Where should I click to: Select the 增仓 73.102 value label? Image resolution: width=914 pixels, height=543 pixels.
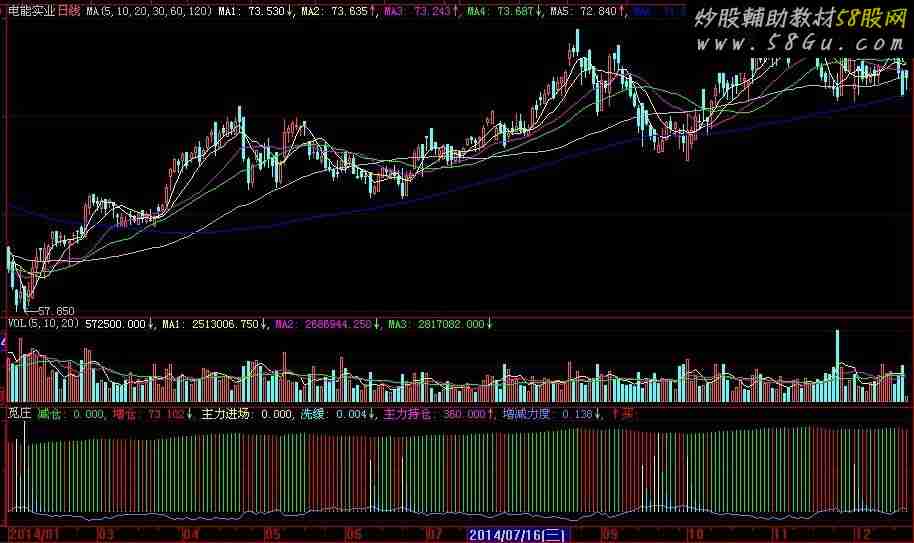tap(152, 412)
